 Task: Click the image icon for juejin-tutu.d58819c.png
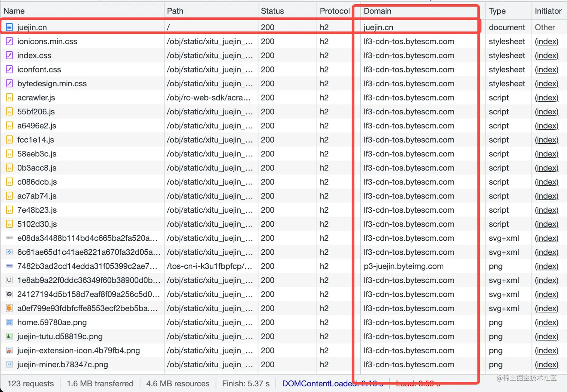tap(9, 336)
